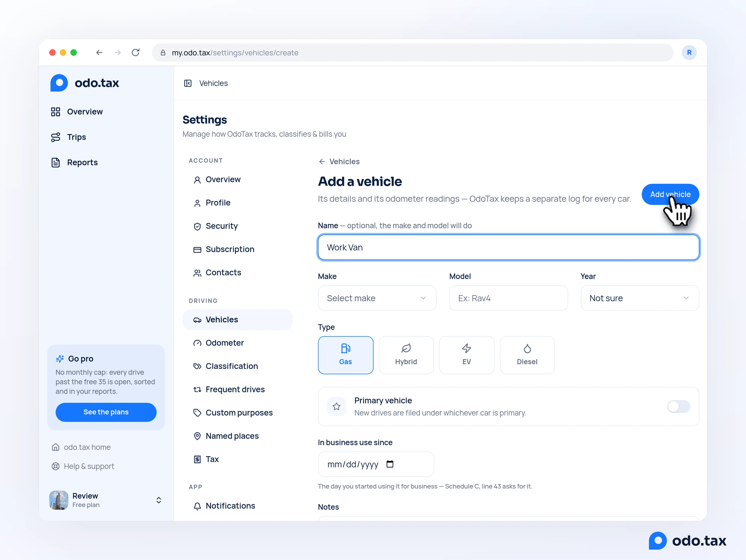Select Gas vehicle type

click(345, 355)
